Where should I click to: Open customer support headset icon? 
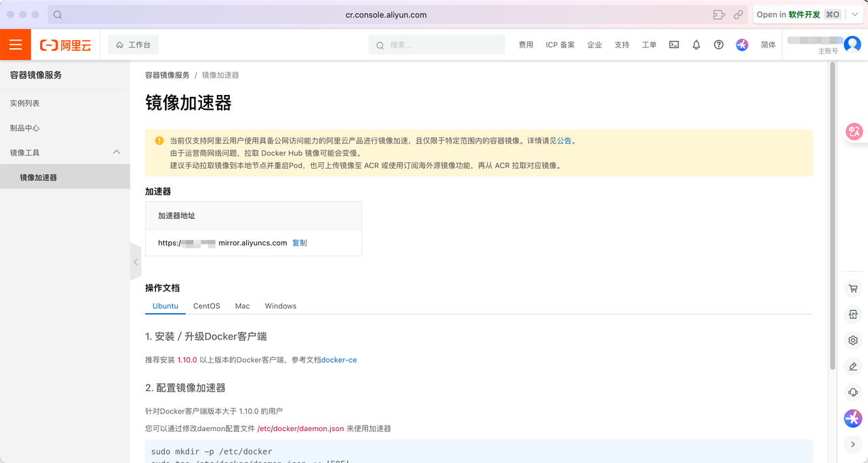pyautogui.click(x=853, y=392)
